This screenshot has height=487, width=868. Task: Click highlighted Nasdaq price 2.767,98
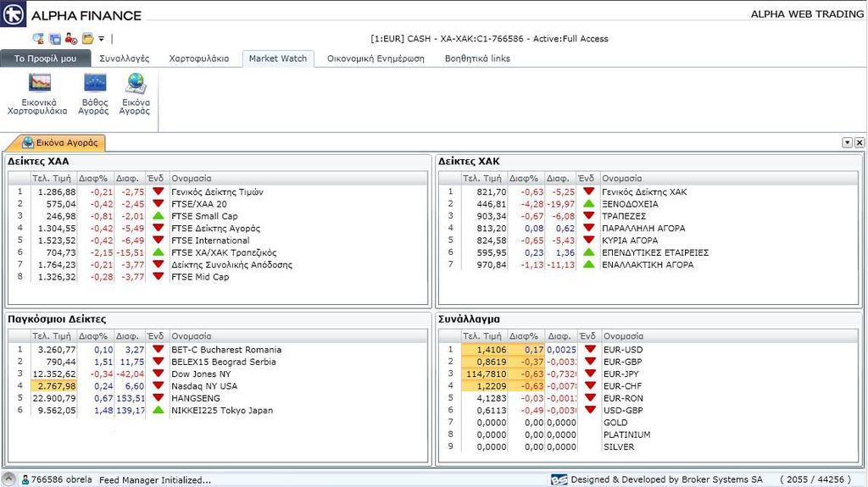pos(53,385)
